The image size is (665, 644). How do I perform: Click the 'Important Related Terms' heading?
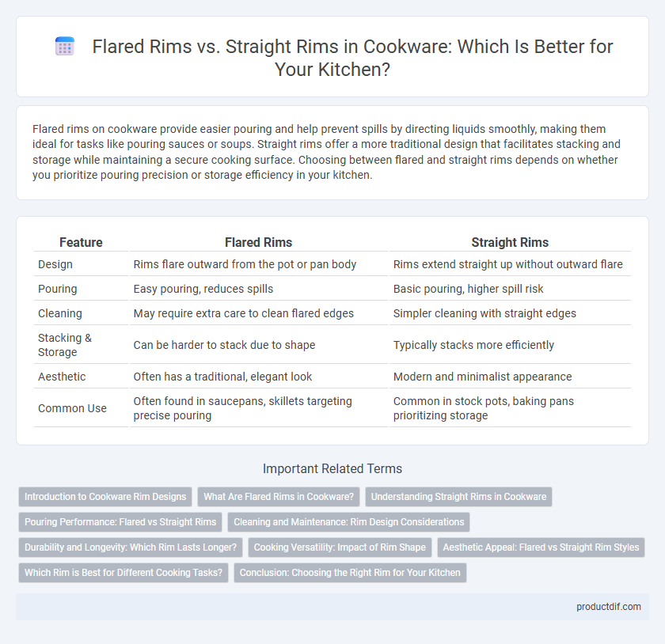[332, 468]
